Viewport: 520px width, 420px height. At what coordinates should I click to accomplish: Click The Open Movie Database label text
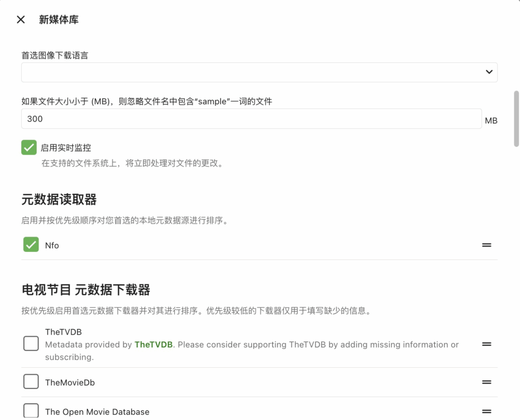pyautogui.click(x=97, y=411)
